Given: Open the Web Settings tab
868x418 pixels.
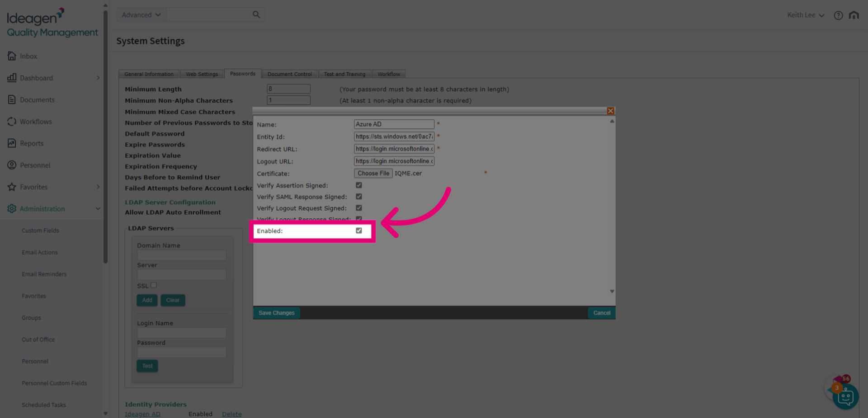Looking at the screenshot, I should pyautogui.click(x=202, y=74).
